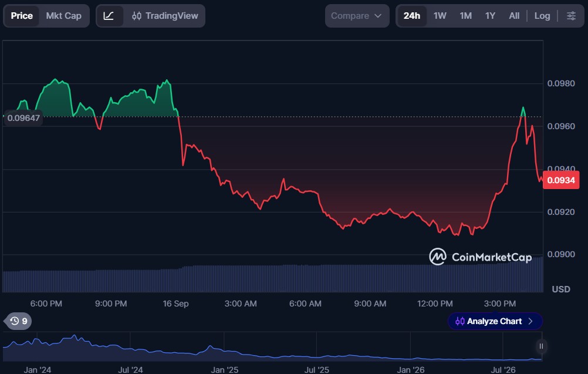
Task: Switch chart to Mkt Cap view
Action: pyautogui.click(x=64, y=16)
